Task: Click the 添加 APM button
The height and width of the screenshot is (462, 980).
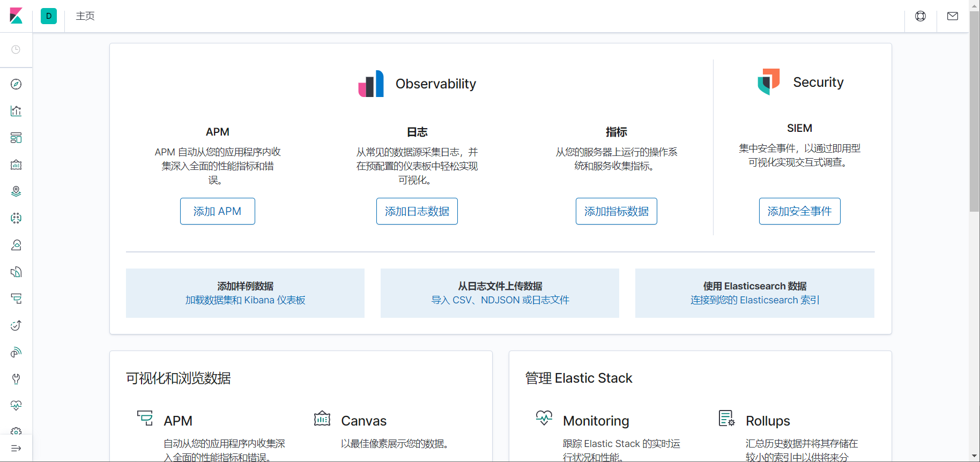Action: (218, 211)
